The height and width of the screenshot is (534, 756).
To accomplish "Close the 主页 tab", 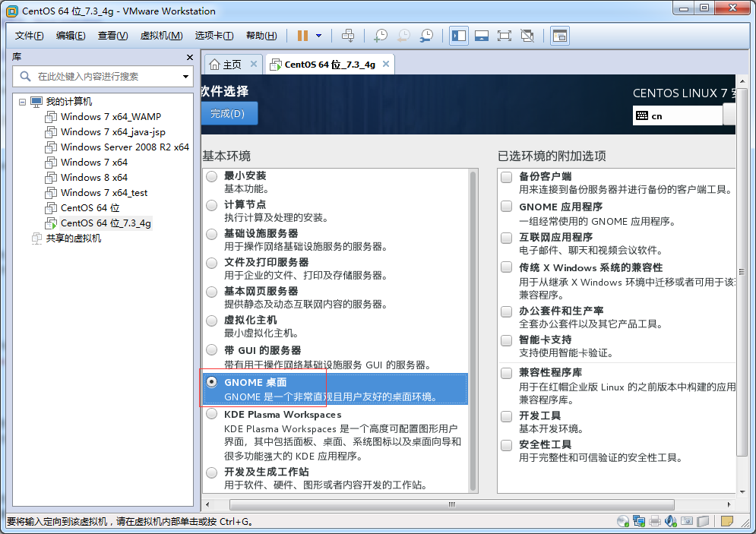I will pyautogui.click(x=254, y=64).
